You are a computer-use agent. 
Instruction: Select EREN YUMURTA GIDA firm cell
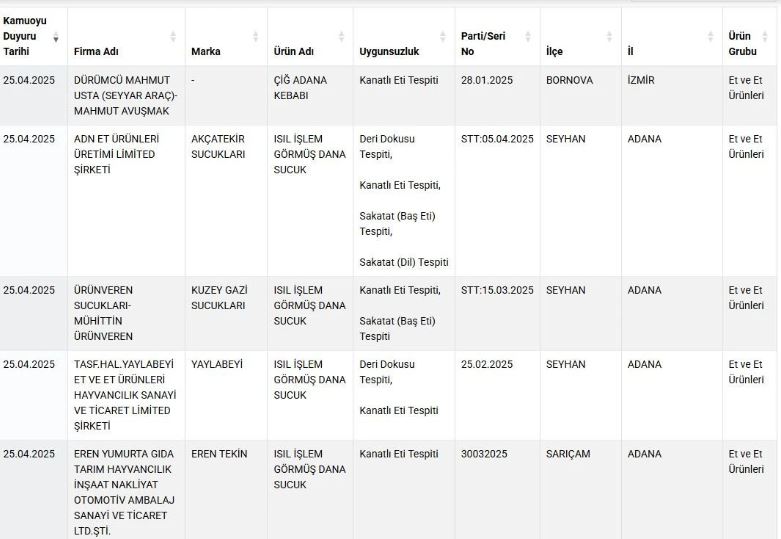[125, 492]
